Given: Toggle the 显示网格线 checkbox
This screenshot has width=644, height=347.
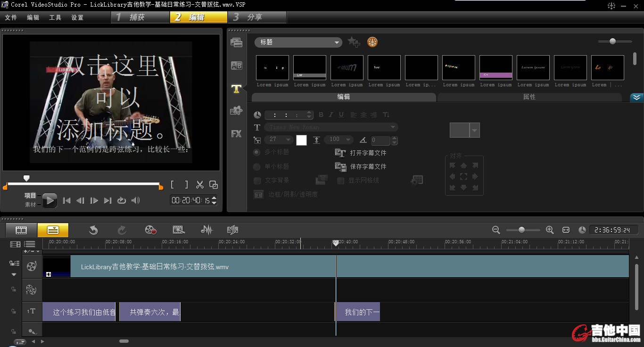Looking at the screenshot, I should (340, 181).
